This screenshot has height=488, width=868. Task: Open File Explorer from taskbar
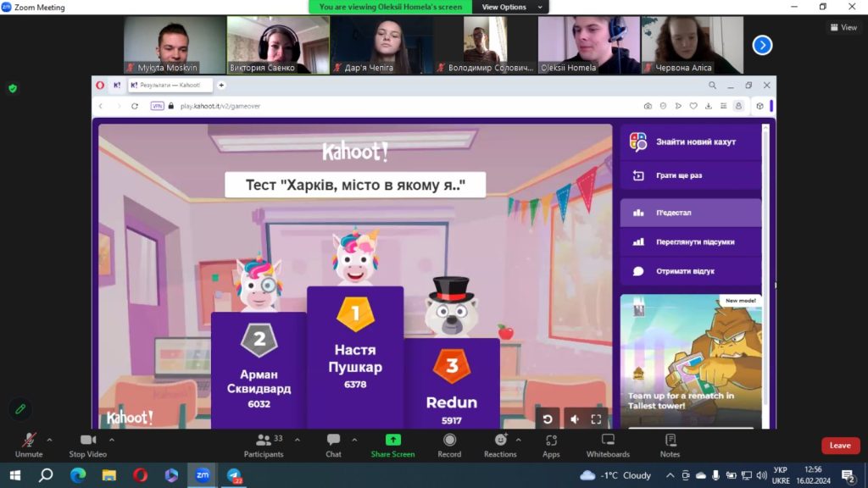108,475
